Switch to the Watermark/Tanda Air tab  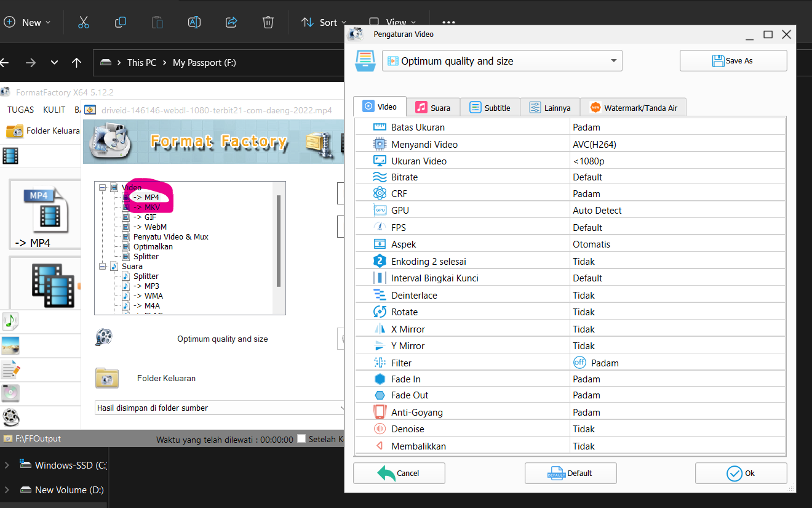(x=634, y=107)
